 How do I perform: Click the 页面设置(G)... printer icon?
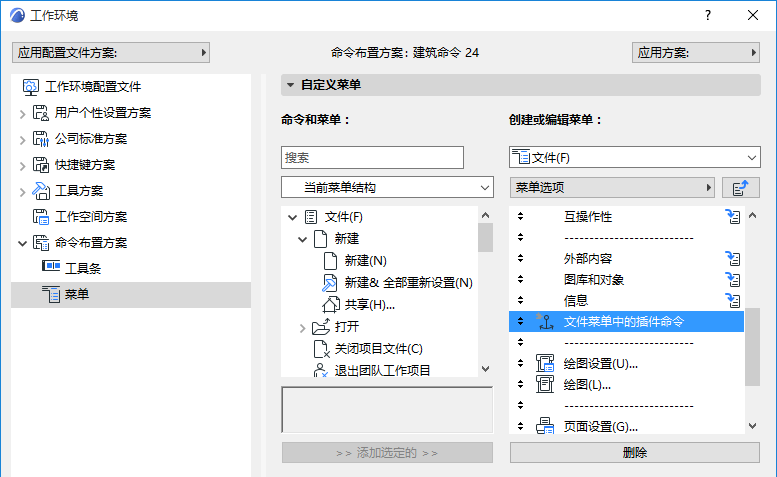[545, 426]
